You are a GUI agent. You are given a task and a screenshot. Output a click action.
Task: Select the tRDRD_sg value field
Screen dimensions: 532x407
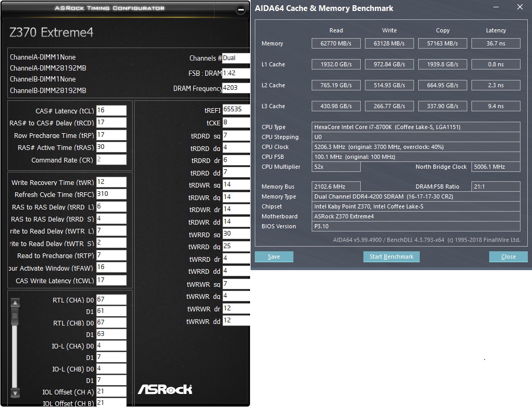pyautogui.click(x=236, y=136)
